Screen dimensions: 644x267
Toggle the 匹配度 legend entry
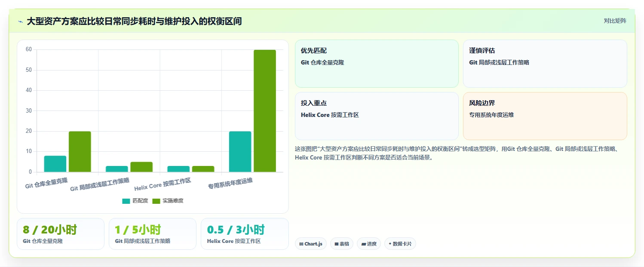coord(135,201)
